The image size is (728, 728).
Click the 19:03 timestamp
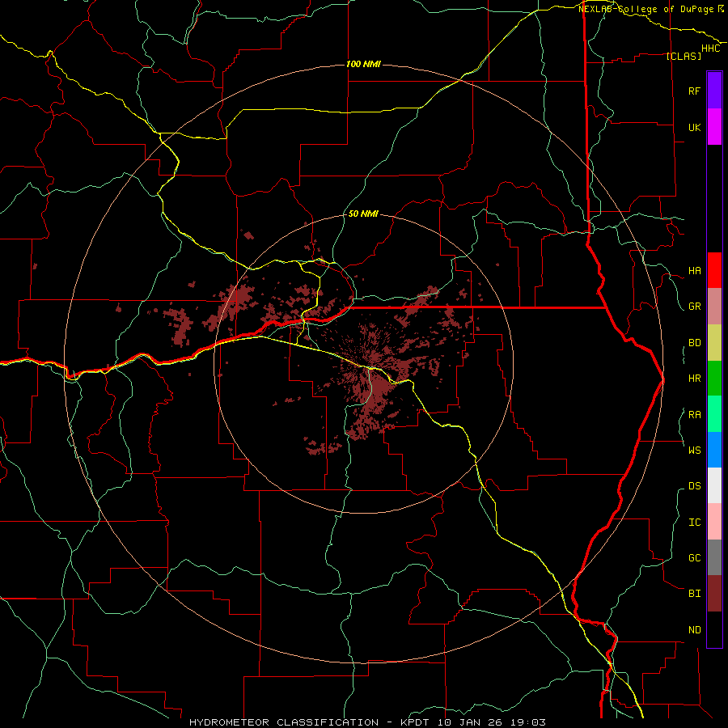(x=528, y=722)
